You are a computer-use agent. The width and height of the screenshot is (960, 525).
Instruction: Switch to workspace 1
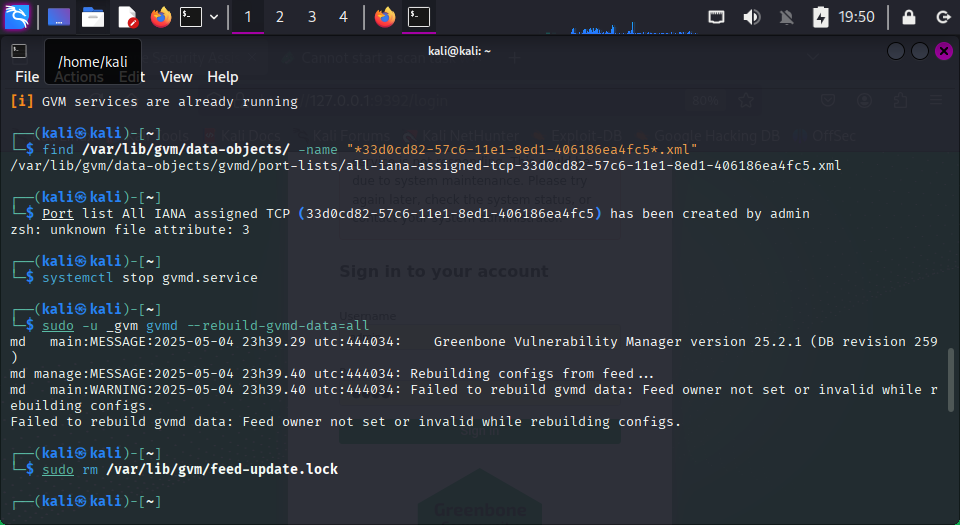pos(248,17)
